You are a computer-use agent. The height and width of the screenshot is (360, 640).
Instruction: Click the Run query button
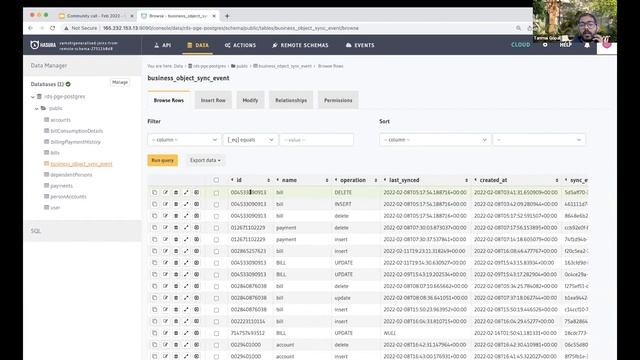point(162,160)
